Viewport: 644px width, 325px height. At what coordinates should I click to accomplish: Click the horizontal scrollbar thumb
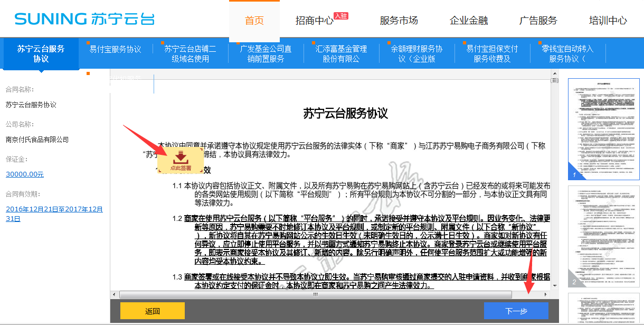tap(316, 294)
